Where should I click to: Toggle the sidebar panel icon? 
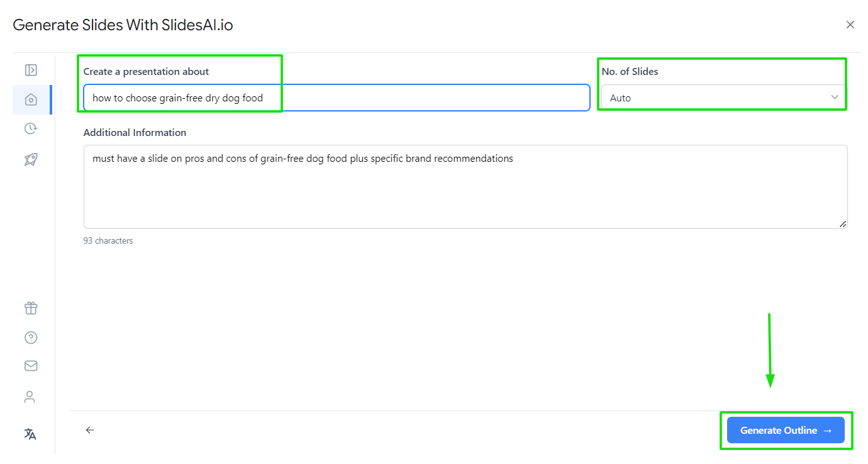click(31, 70)
